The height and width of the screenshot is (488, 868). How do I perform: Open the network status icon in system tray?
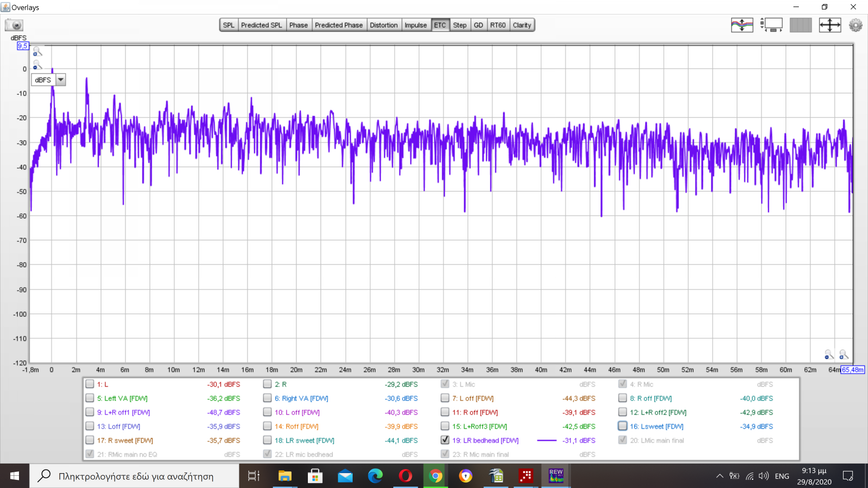tap(750, 476)
